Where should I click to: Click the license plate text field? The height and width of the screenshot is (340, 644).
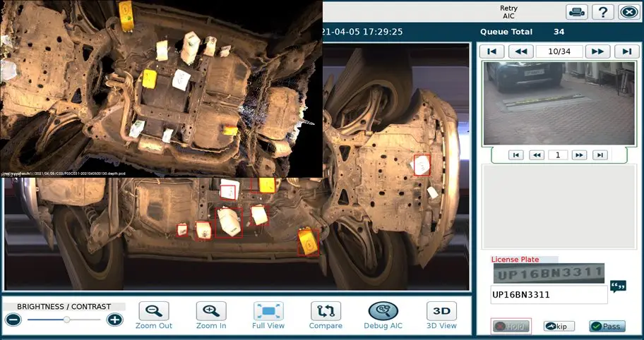coord(549,295)
